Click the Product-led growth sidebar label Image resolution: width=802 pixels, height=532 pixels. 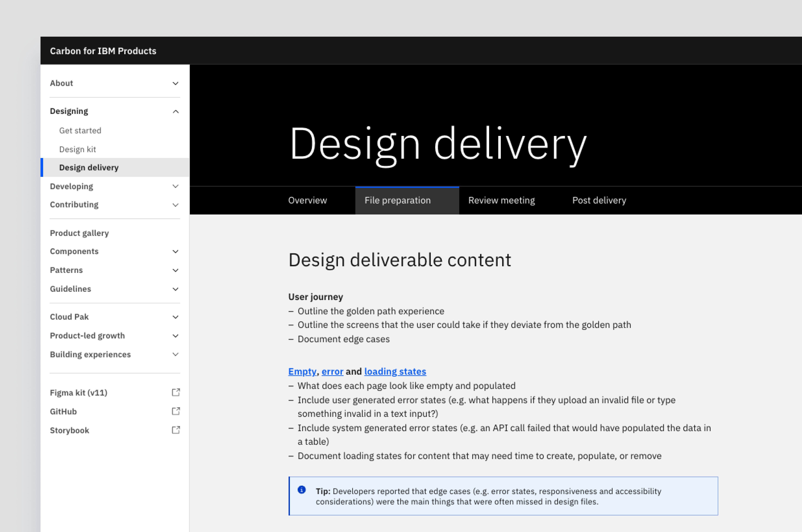point(87,336)
